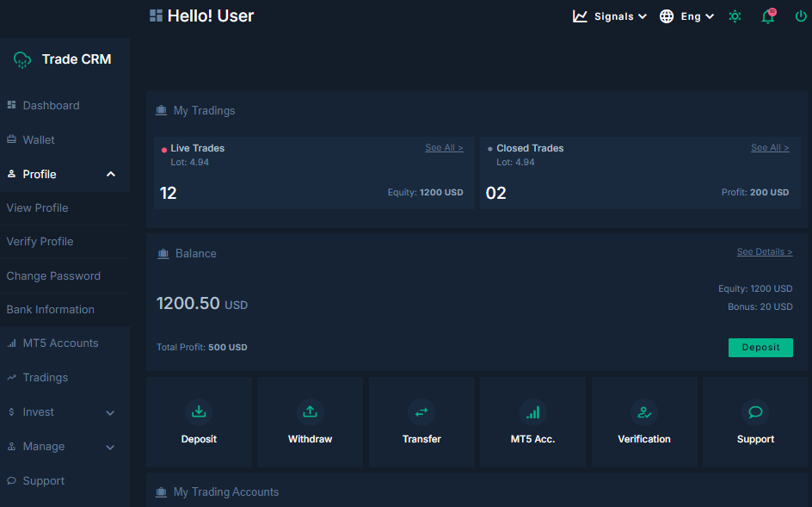Click the Deposit download icon tile

click(199, 412)
